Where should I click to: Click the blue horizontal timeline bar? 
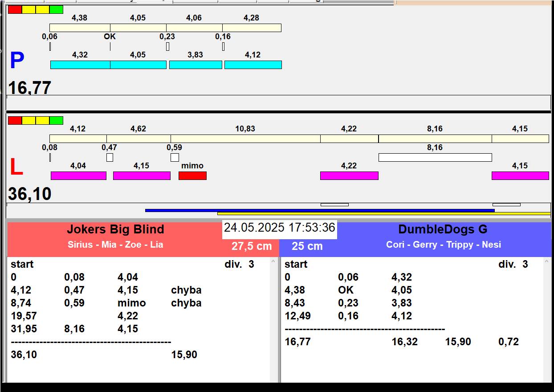319,210
